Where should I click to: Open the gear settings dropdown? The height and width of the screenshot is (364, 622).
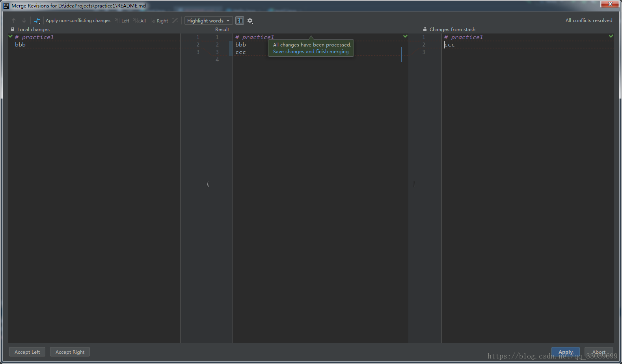(x=250, y=21)
